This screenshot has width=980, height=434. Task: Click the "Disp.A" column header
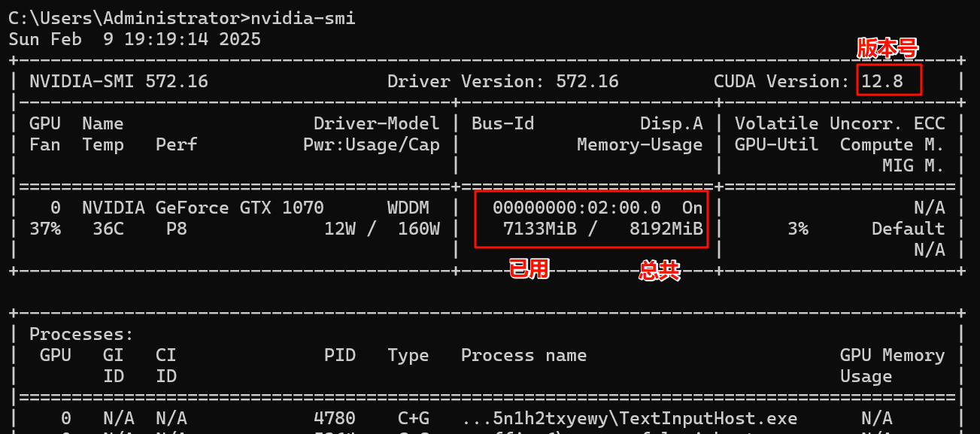coord(671,123)
